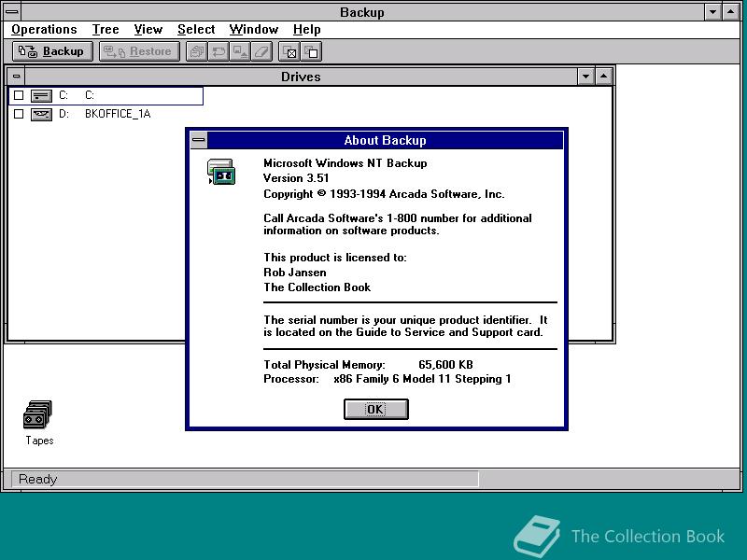
Task: Click the Tapes label under the icon
Action: (x=39, y=441)
